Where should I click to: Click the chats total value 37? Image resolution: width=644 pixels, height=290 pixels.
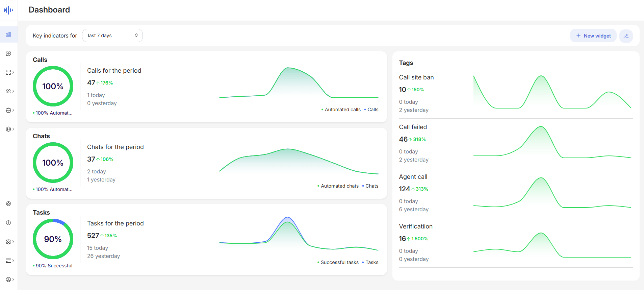[91, 159]
